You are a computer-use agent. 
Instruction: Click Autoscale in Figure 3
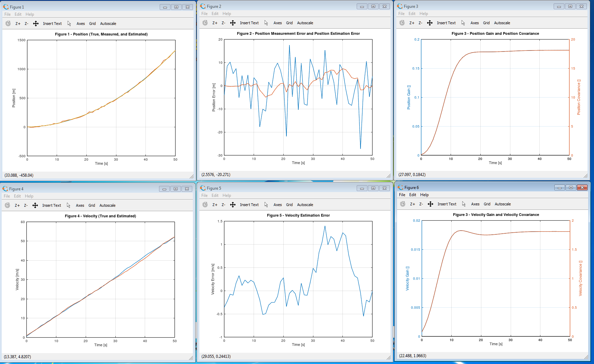tap(502, 23)
